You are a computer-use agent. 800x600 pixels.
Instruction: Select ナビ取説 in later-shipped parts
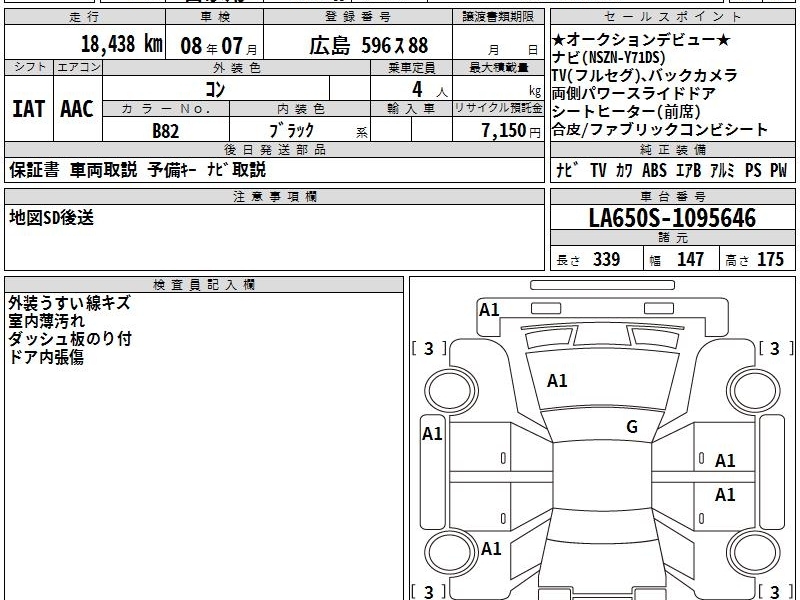click(237, 169)
